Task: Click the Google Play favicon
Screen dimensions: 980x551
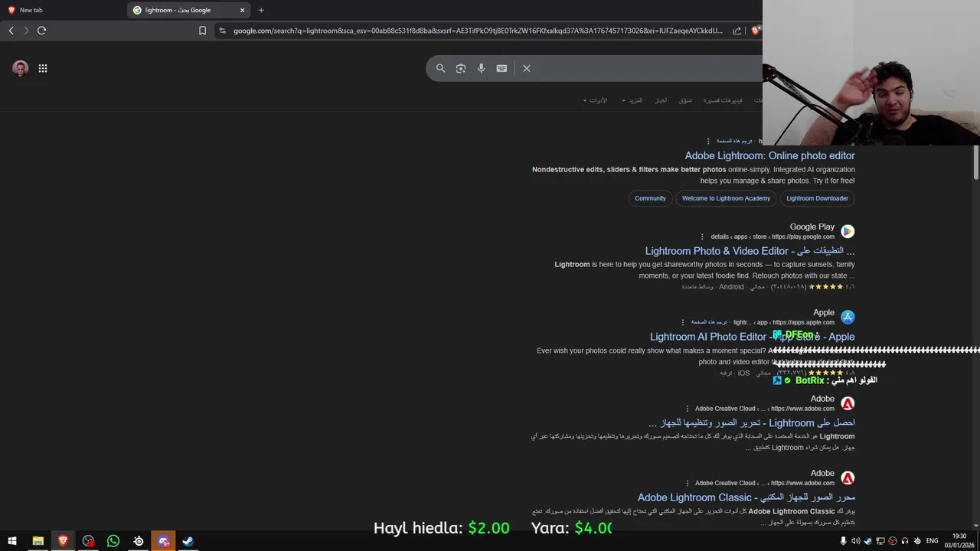Action: click(848, 231)
